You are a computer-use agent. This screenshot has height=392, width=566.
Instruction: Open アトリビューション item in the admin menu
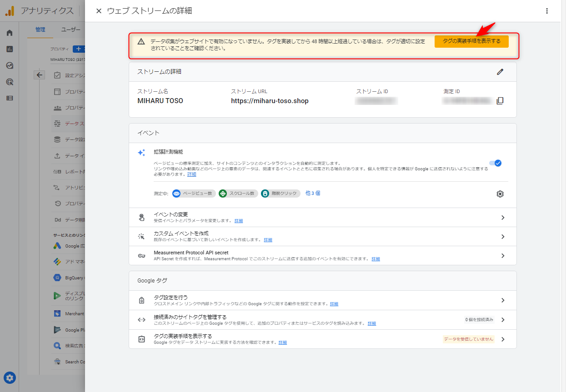(68, 187)
